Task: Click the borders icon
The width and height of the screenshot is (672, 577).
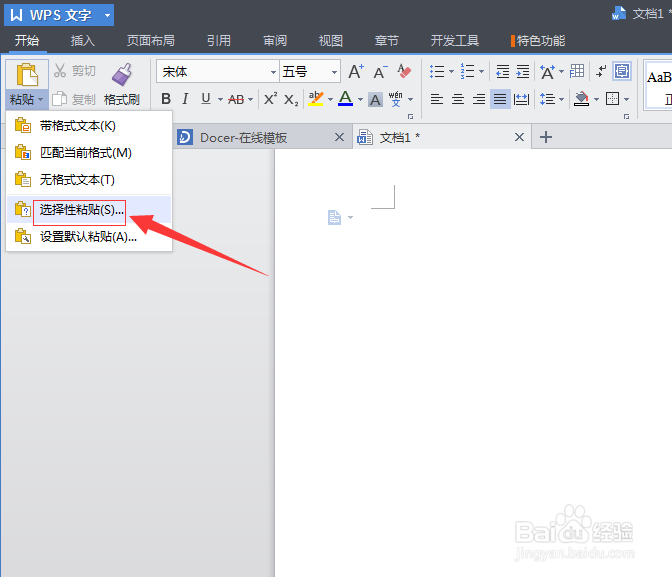Action: (x=612, y=99)
